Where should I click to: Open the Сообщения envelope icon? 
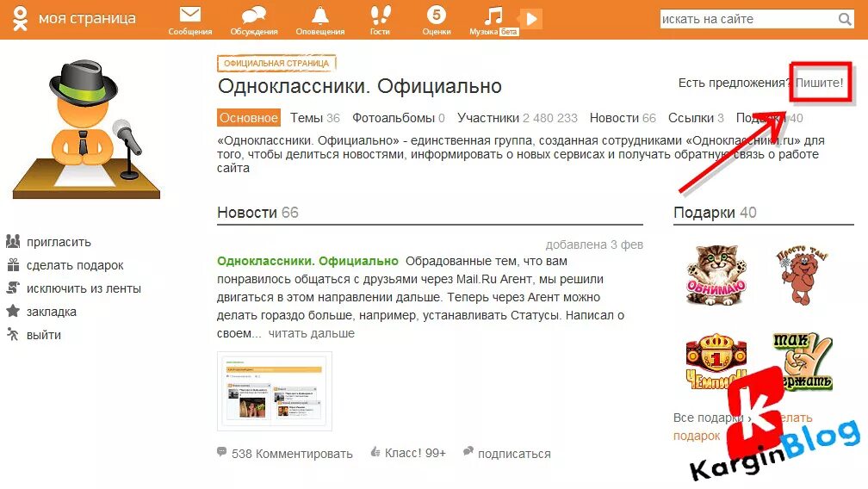189,15
